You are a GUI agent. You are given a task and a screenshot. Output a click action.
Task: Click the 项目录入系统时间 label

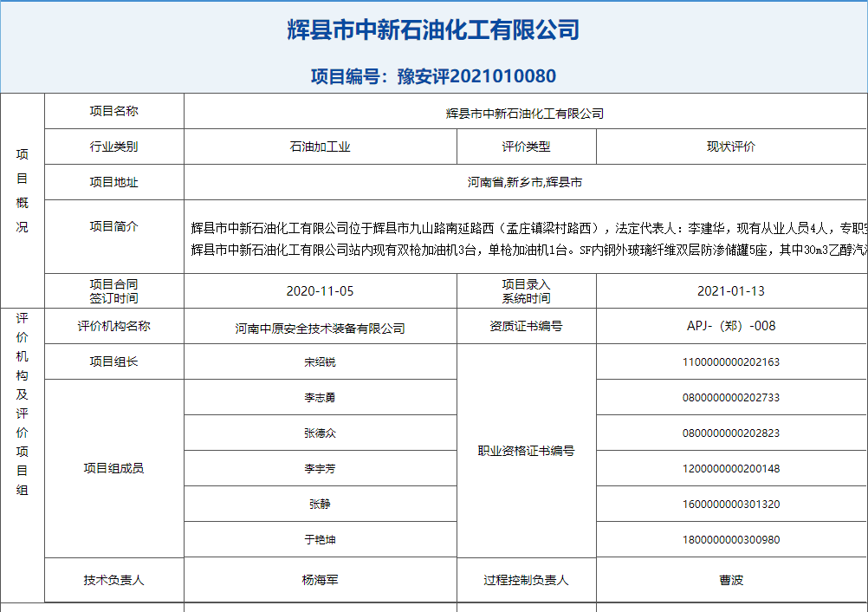[526, 290]
